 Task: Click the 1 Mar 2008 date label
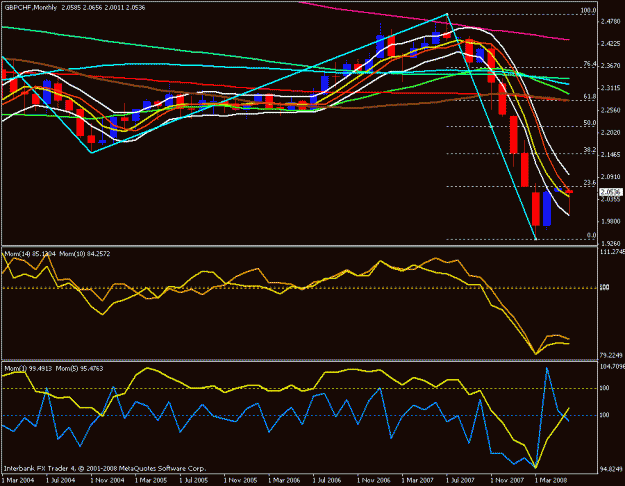(x=550, y=480)
